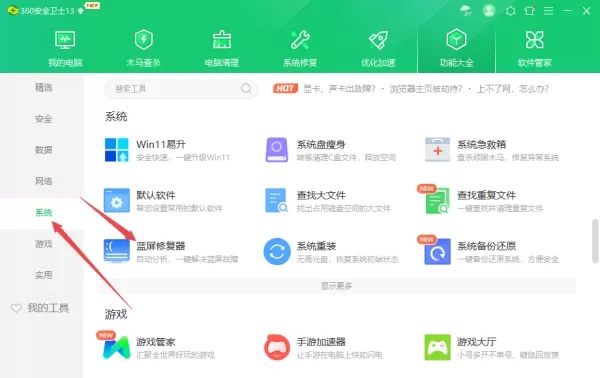Viewport: 600px width, 378px height.
Task: Select 实用 in the sidebar
Action: coord(43,275)
